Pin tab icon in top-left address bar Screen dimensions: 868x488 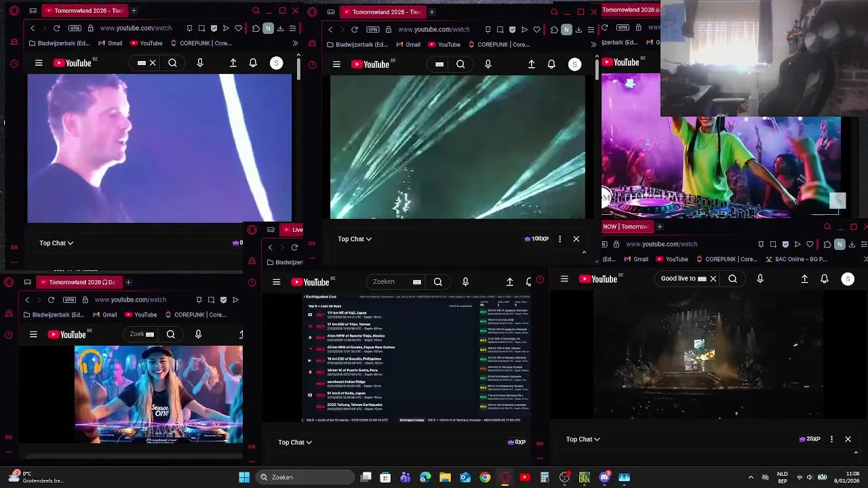pyautogui.click(x=189, y=28)
